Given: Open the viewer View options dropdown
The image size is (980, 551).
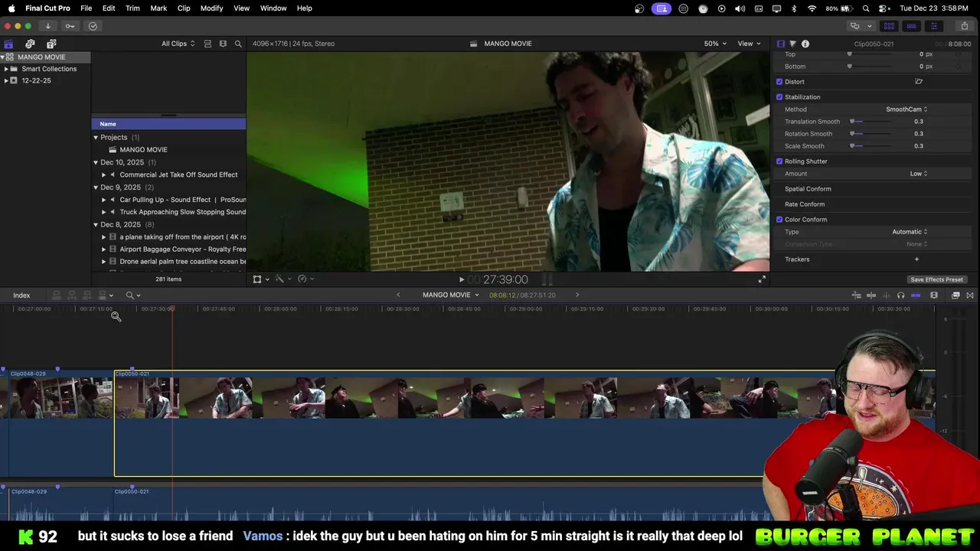Looking at the screenshot, I should pos(749,44).
